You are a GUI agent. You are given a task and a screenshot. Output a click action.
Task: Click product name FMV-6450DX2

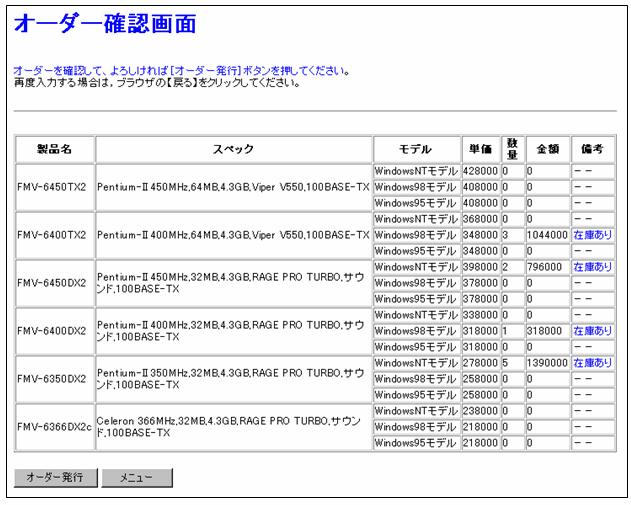coord(52,283)
